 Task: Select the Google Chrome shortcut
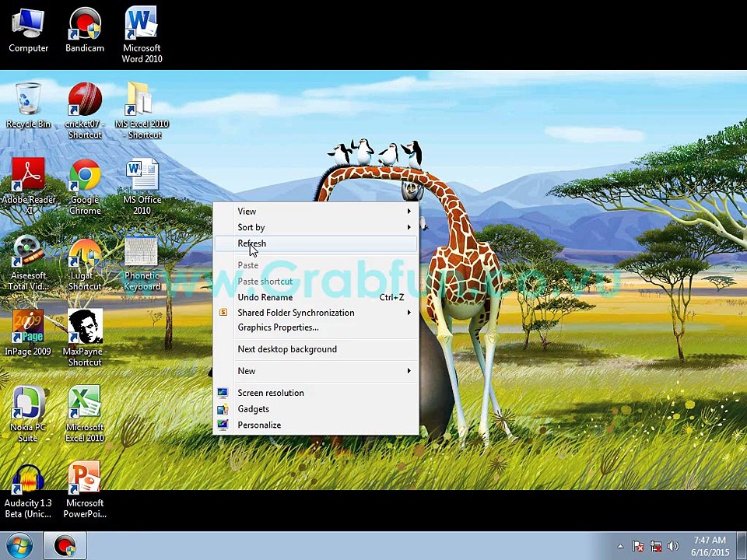pyautogui.click(x=85, y=187)
